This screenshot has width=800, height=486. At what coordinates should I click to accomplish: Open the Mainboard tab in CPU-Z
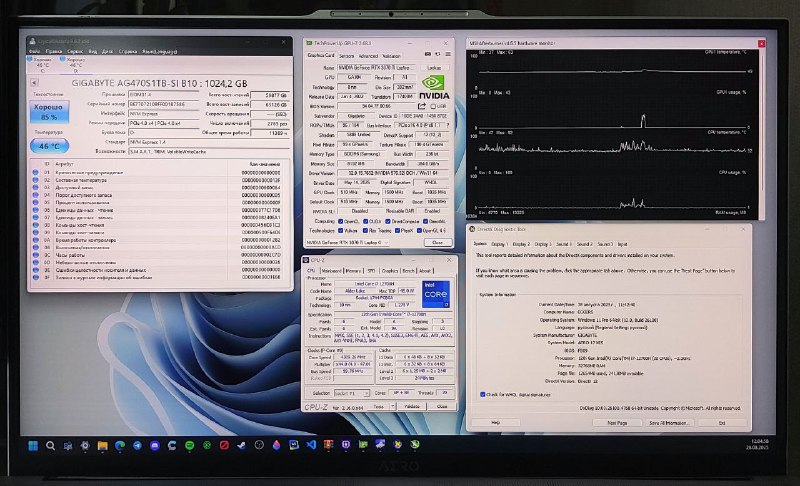pyautogui.click(x=331, y=271)
